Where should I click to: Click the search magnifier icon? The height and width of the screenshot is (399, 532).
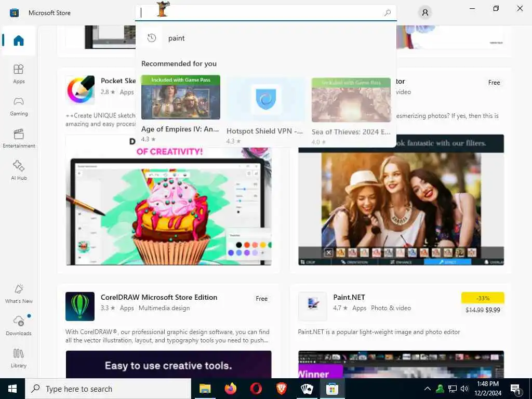pyautogui.click(x=388, y=13)
